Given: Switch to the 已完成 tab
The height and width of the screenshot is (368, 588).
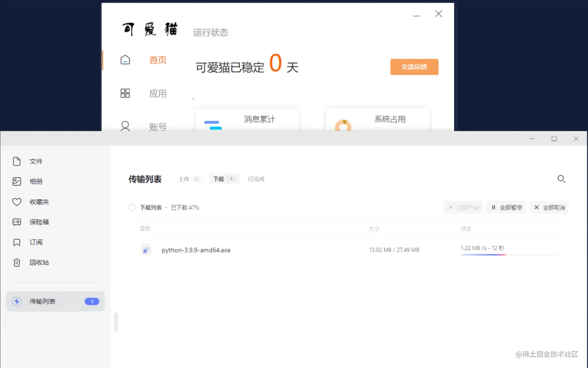Looking at the screenshot, I should [256, 179].
